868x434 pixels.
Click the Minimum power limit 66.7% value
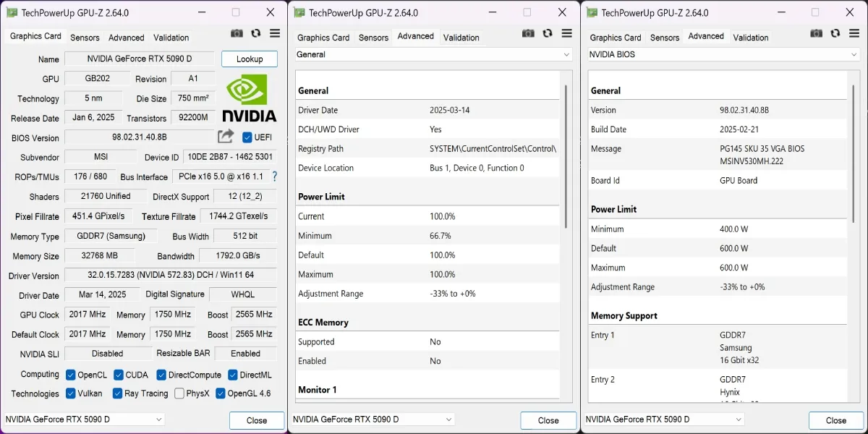pos(441,236)
